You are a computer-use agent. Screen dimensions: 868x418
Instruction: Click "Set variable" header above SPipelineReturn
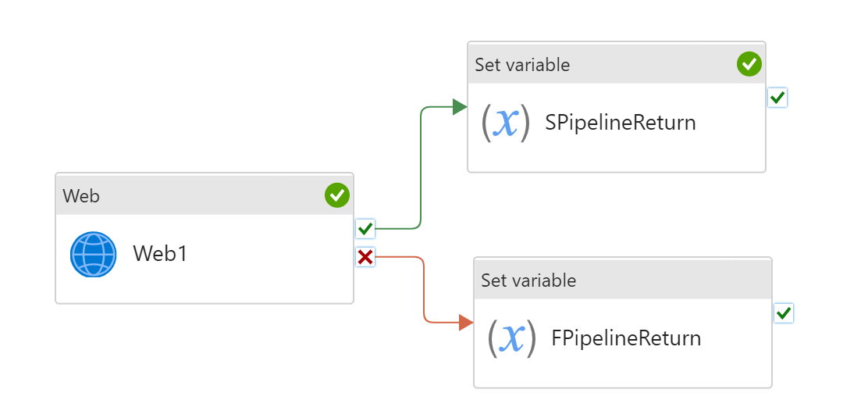tap(522, 64)
